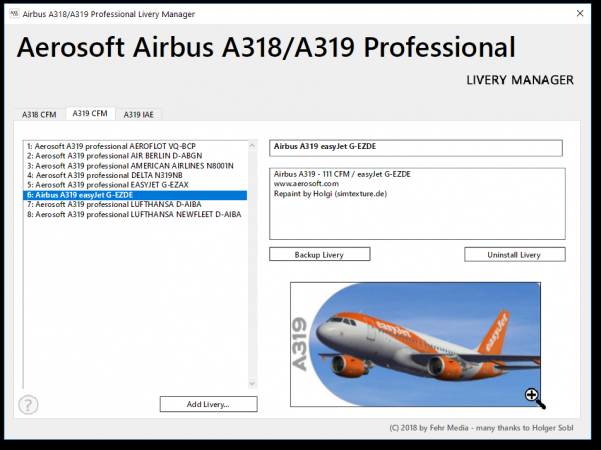The height and width of the screenshot is (450, 601).
Task: Click the livery list scroll up arrow
Action: tap(252, 145)
